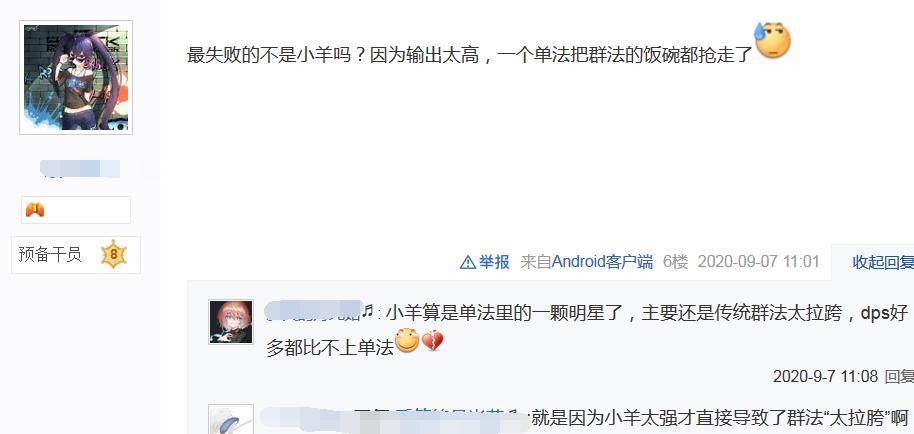Collapse replies with 收起回复
Viewport: 914px width, 434px height.
pyautogui.click(x=883, y=262)
